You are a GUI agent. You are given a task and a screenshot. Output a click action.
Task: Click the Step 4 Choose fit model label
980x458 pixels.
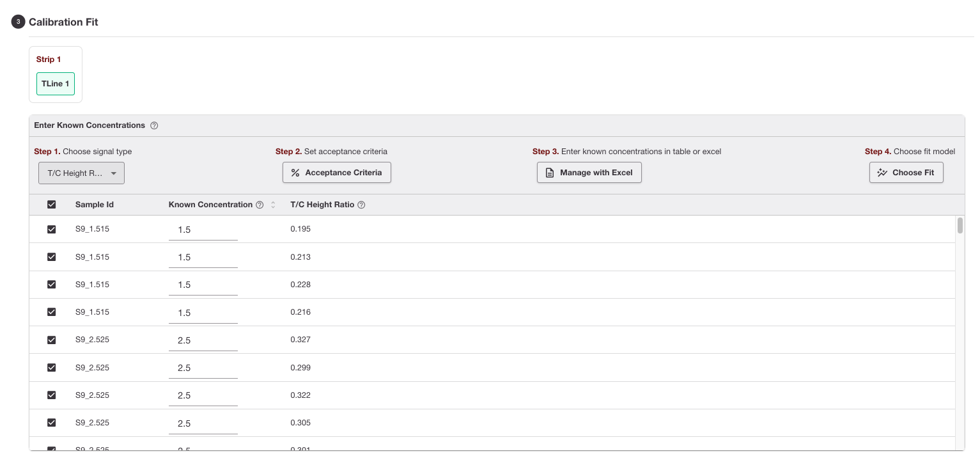(x=910, y=152)
